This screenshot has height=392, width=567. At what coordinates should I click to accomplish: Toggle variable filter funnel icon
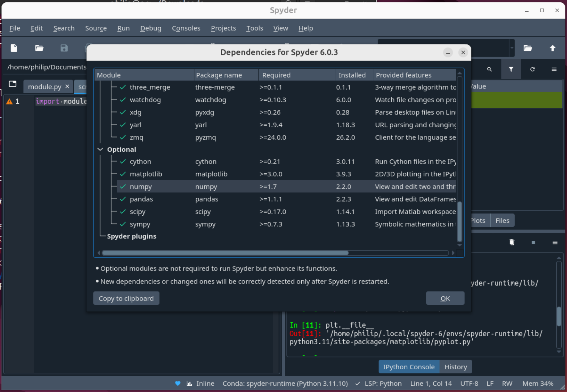[x=511, y=69]
